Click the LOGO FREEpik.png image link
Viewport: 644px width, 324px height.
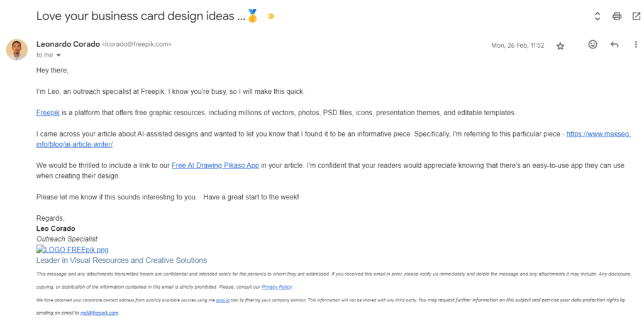(x=72, y=250)
